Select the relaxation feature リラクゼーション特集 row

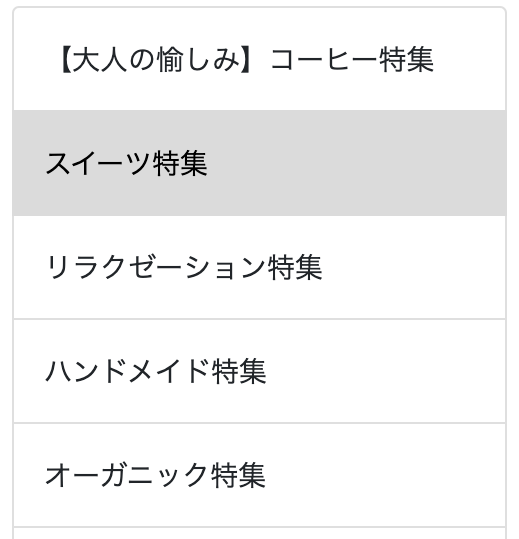point(260,267)
